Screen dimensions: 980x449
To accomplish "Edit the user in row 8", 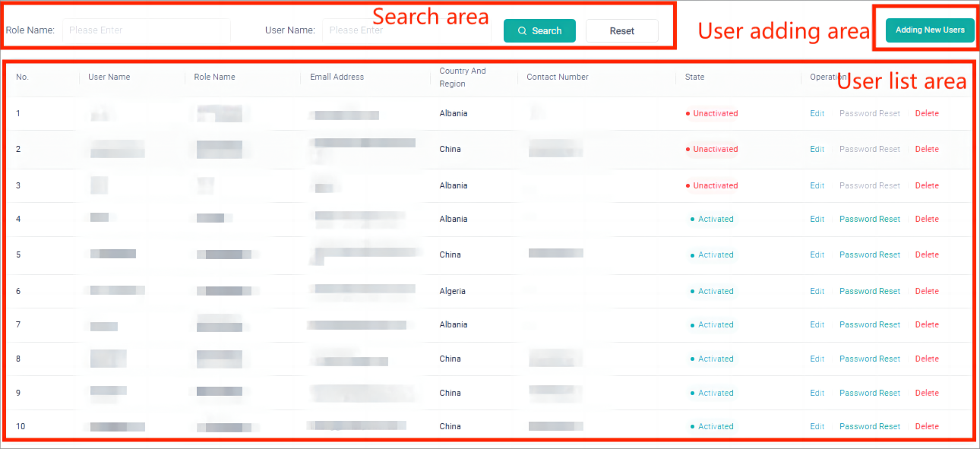I will (x=817, y=359).
